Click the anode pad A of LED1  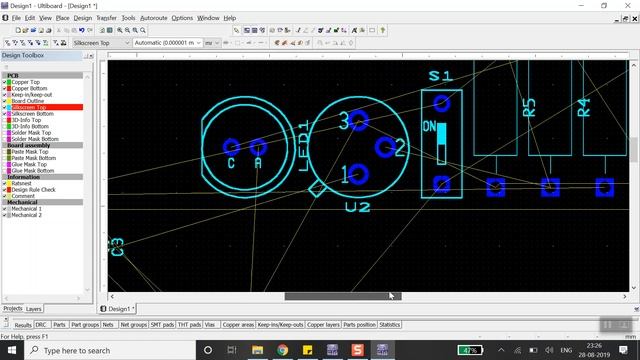click(258, 147)
